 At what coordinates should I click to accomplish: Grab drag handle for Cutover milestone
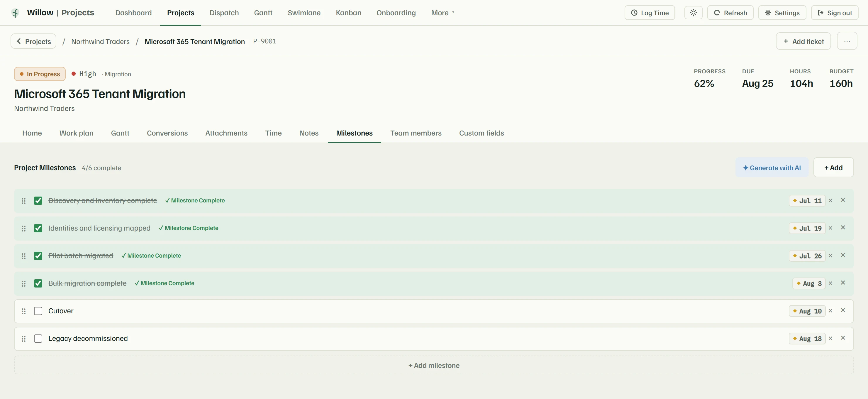23,311
